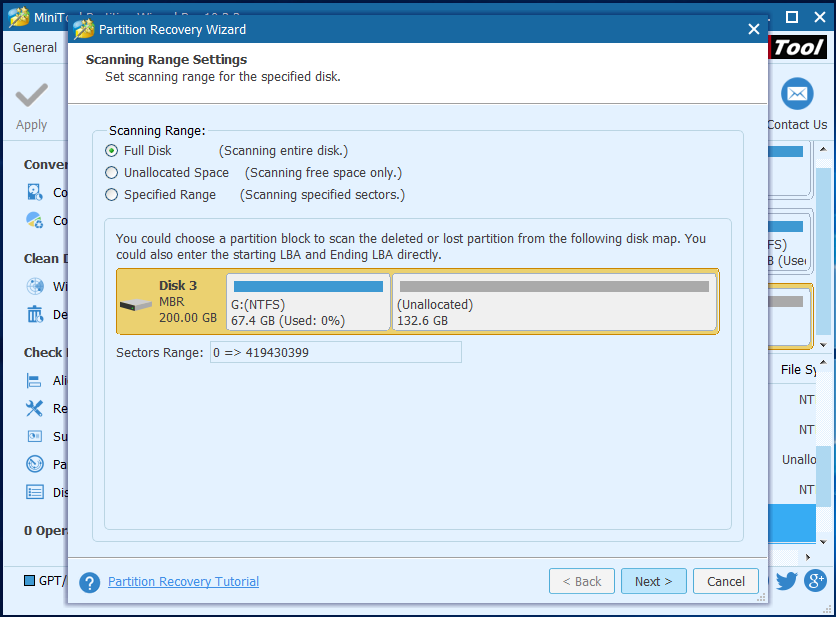836x617 pixels.
Task: Go to the next wizard step
Action: pyautogui.click(x=654, y=581)
